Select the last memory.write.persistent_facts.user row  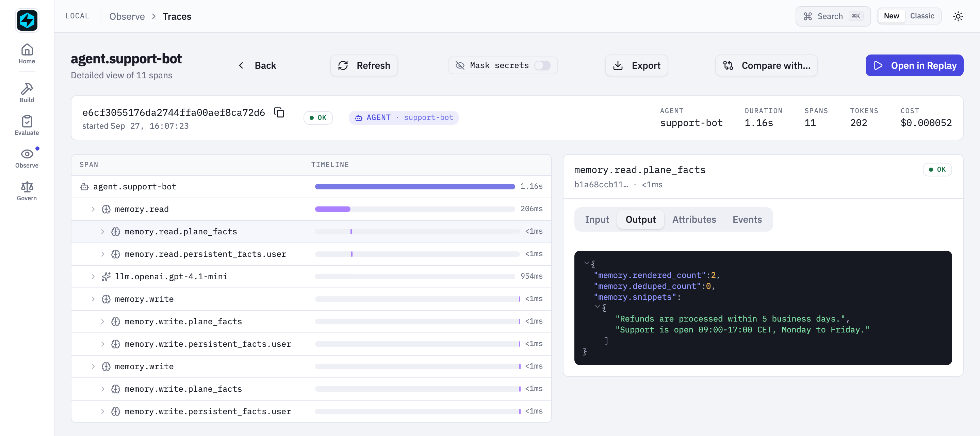click(311, 411)
